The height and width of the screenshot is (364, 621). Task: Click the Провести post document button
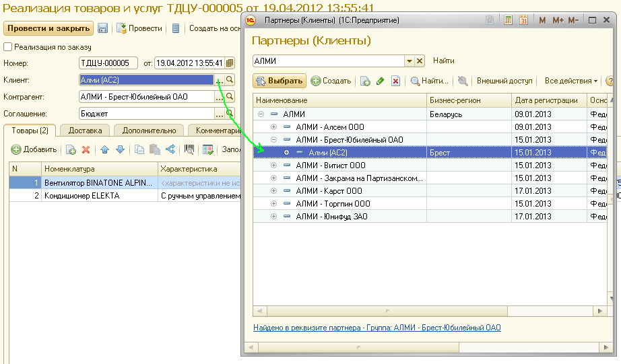[x=140, y=28]
